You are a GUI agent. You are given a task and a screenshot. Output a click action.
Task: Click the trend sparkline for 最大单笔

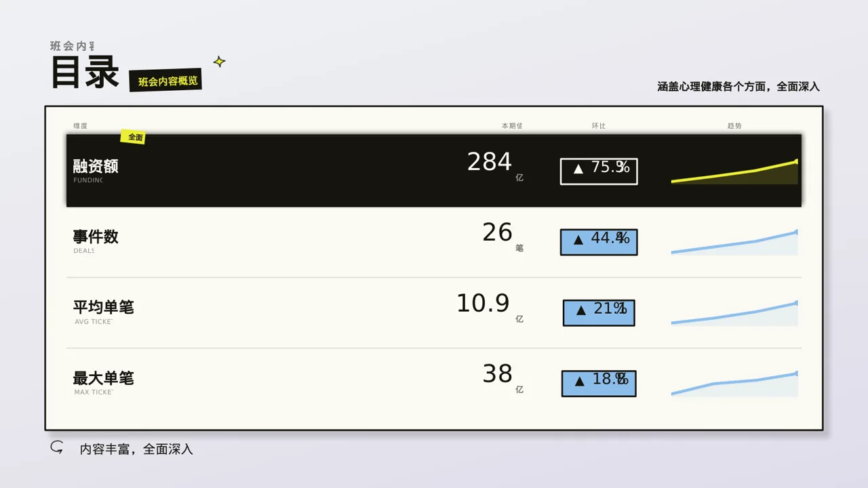click(x=734, y=384)
